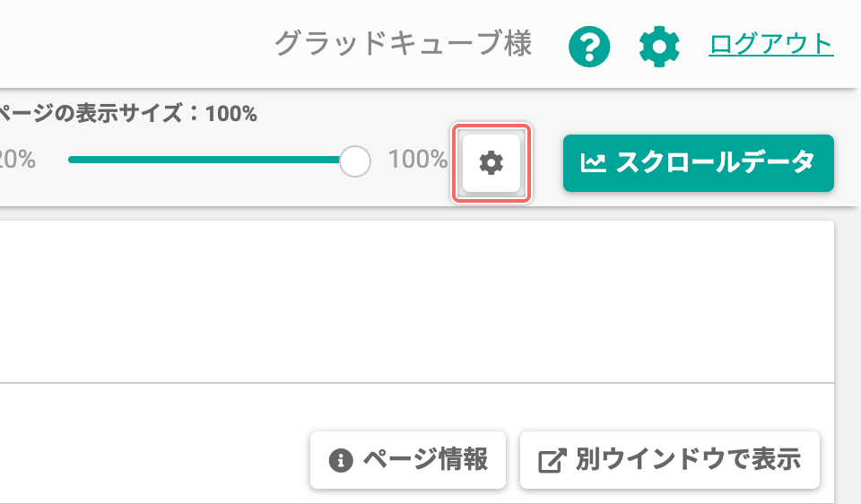
Task: Click the 100% maximum label beside slider
Action: point(418,160)
